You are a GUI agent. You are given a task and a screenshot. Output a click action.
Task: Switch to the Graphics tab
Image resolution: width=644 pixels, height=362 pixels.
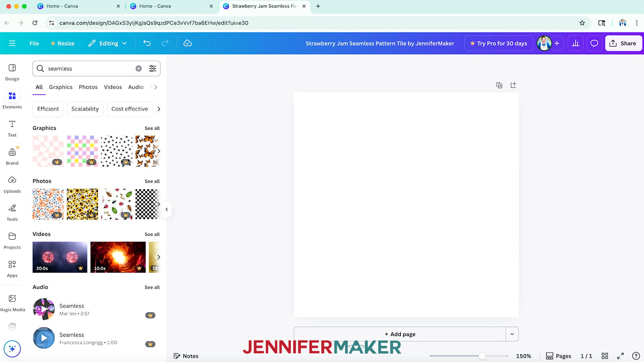tap(61, 87)
